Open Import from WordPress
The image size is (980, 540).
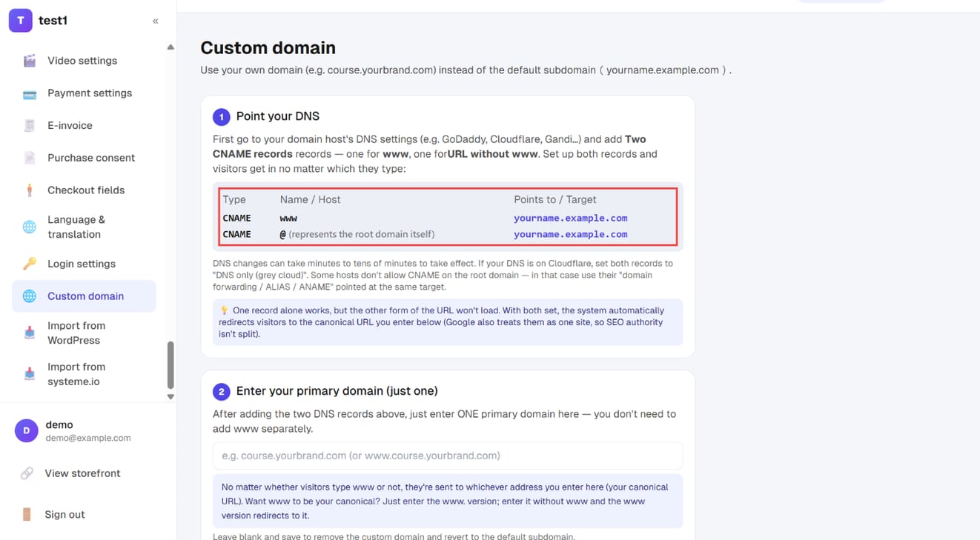pyautogui.click(x=84, y=333)
